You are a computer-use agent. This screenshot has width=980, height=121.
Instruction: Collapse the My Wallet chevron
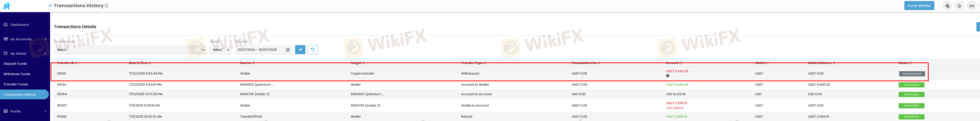coord(45,54)
